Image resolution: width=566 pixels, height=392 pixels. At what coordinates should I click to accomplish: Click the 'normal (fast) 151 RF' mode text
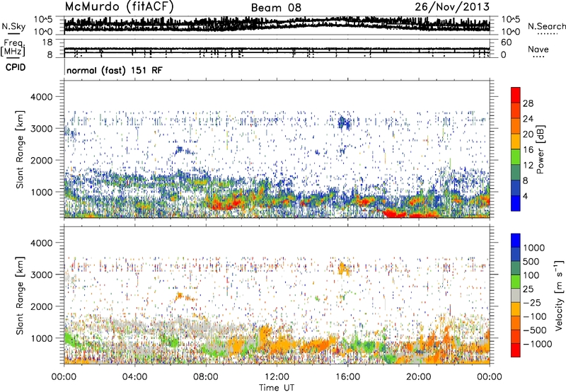pyautogui.click(x=115, y=70)
